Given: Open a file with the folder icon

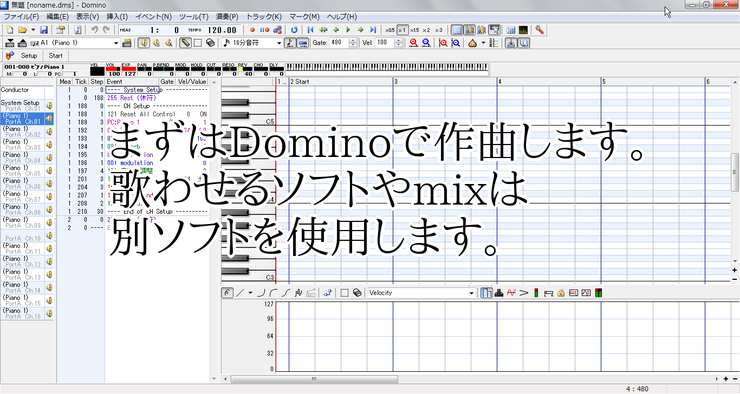Looking at the screenshot, I should click(22, 30).
